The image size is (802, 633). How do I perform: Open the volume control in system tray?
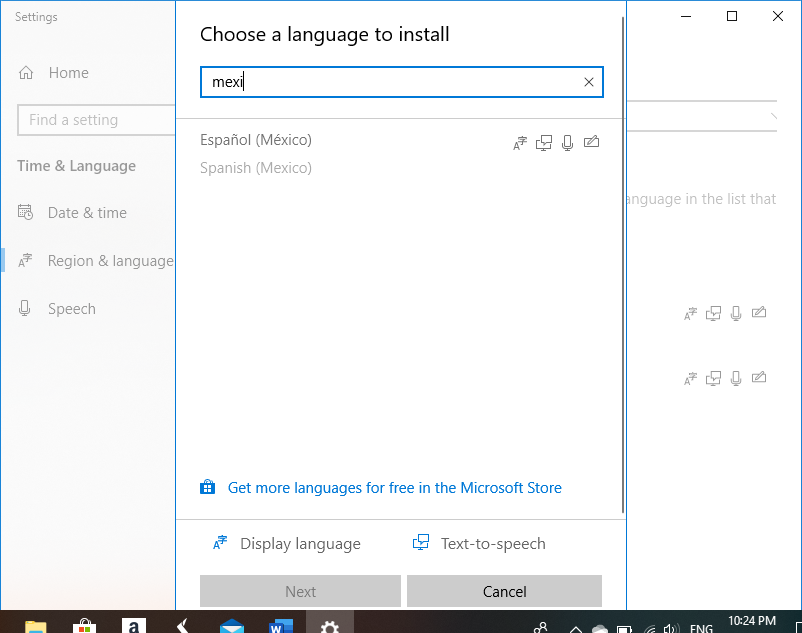click(671, 628)
